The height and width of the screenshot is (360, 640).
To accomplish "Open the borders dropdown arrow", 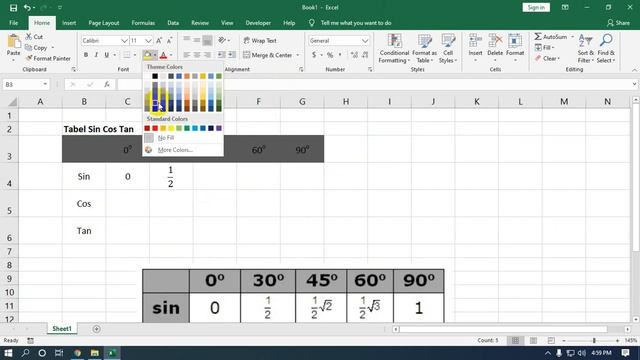I will tap(135, 55).
